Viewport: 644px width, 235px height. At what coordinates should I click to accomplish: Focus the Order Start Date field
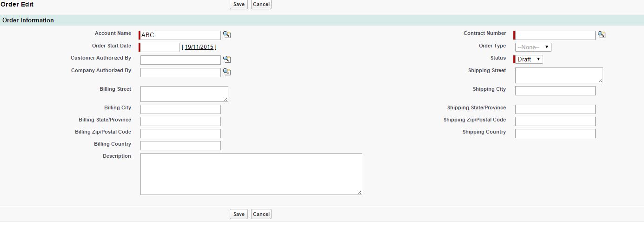(160, 47)
